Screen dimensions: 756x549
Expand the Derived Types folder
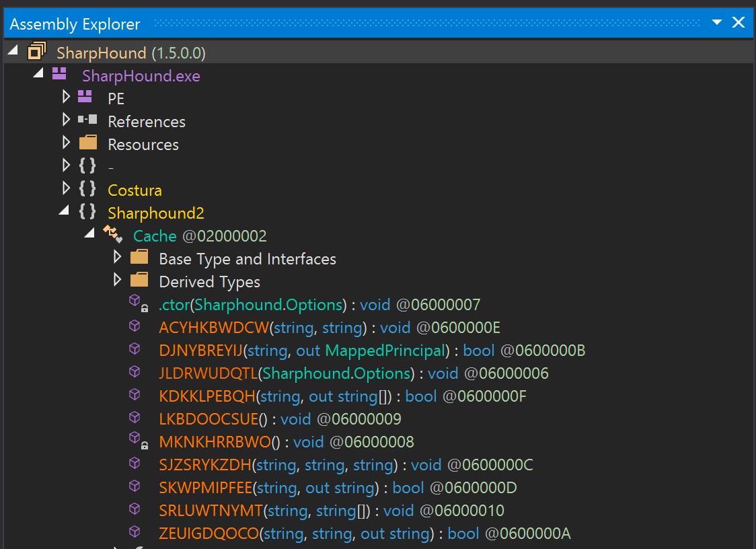117,279
